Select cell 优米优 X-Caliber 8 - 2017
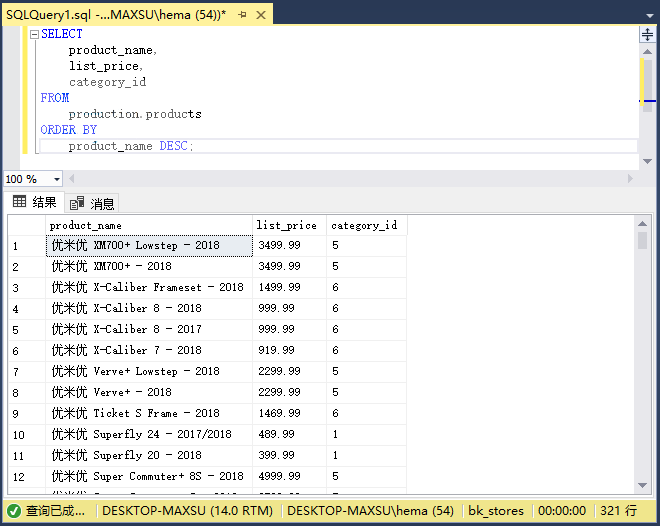Image resolution: width=660 pixels, height=526 pixels. click(x=149, y=329)
